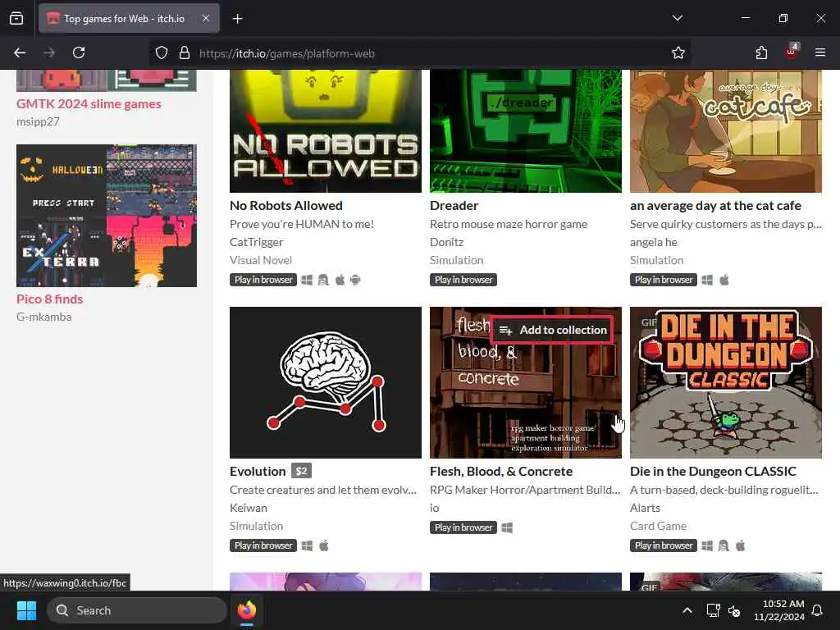Visit author CatTrigger's page
The height and width of the screenshot is (630, 840).
point(257,242)
